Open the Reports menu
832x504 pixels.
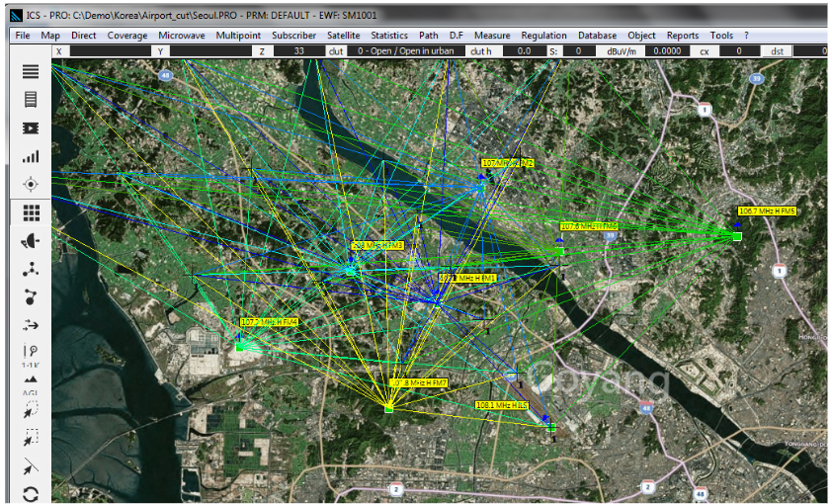[683, 36]
